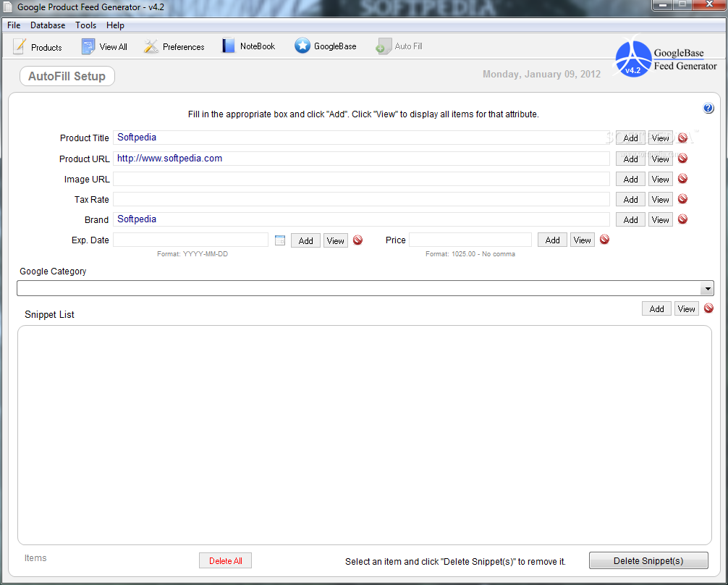Open the File menu

14,25
